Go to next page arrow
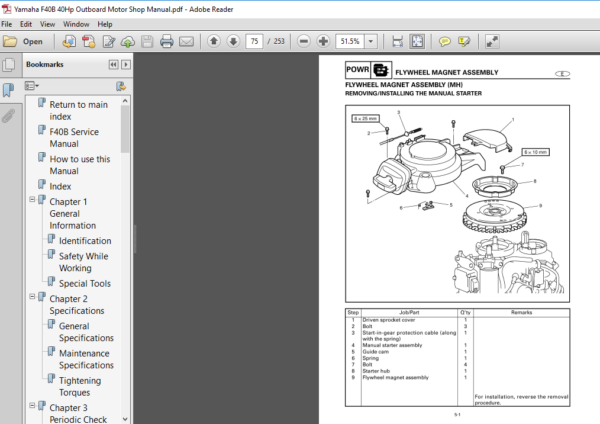The image size is (600, 424). (233, 41)
